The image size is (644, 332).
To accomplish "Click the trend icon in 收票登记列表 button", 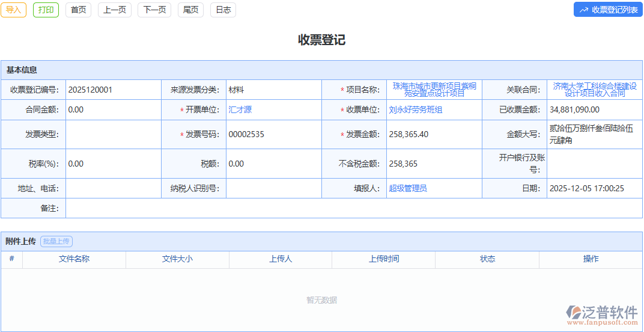I will point(583,10).
